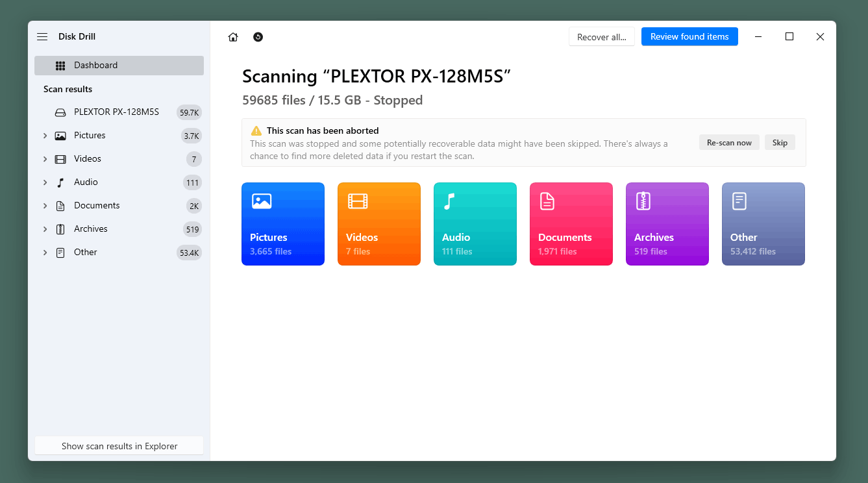Click the Recover all... button
Image resolution: width=868 pixels, height=483 pixels.
coord(602,37)
